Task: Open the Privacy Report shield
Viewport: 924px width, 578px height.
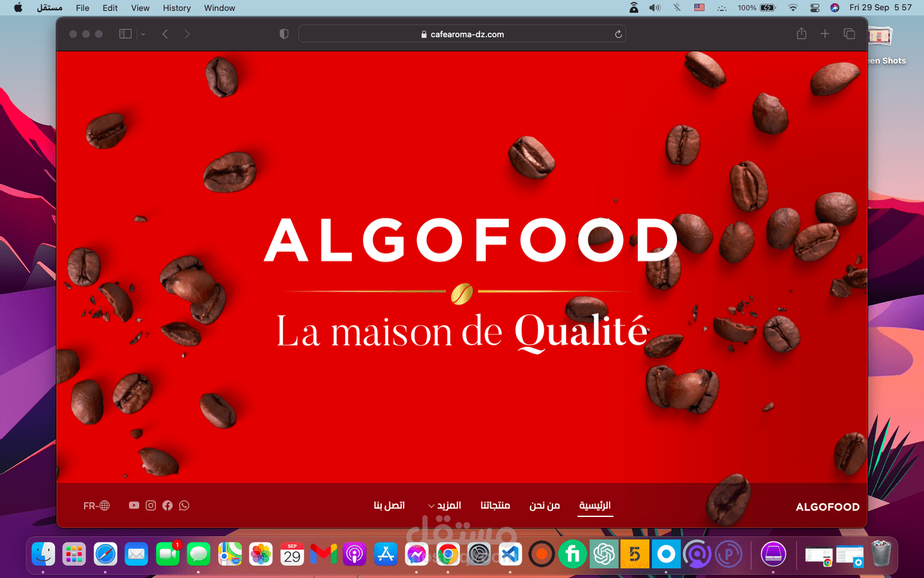Action: [284, 34]
